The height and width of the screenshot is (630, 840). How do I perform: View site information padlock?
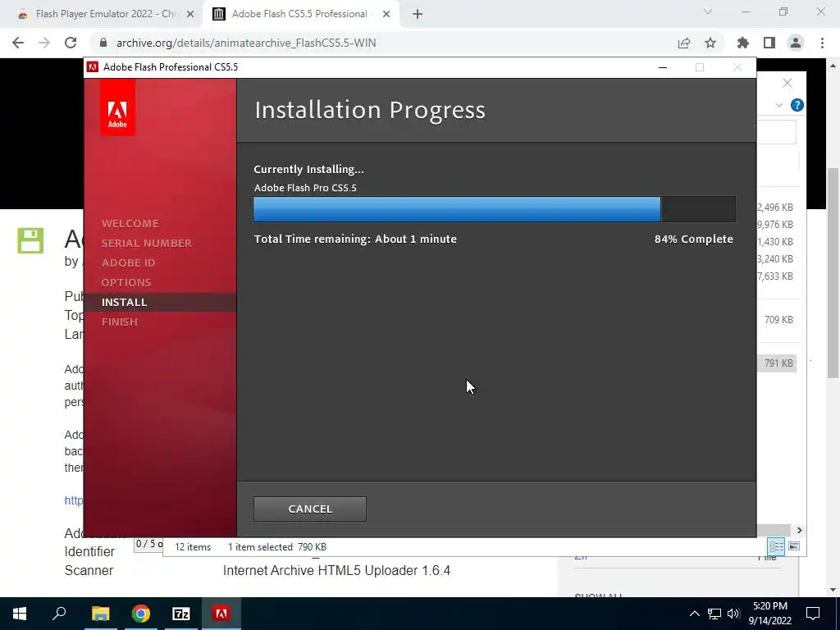[x=104, y=43]
